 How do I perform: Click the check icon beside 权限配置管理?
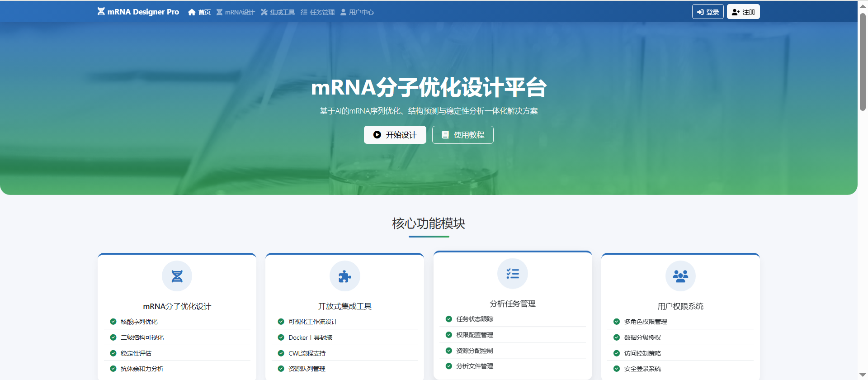pyautogui.click(x=449, y=335)
